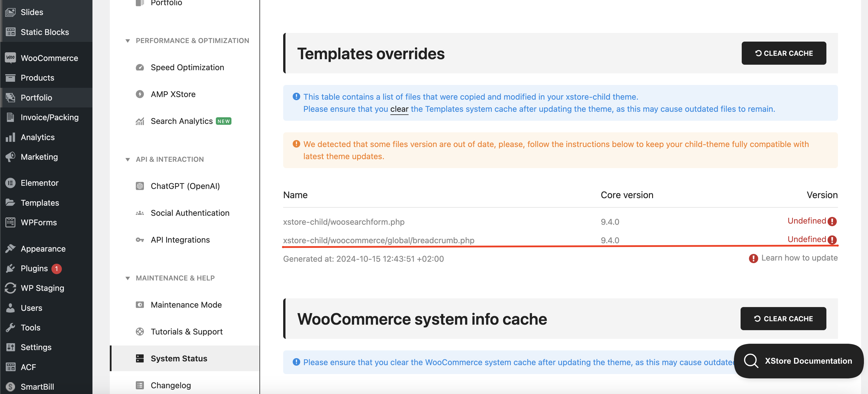This screenshot has width=868, height=394.
Task: Collapse the Maintenance & Help section
Action: [128, 278]
